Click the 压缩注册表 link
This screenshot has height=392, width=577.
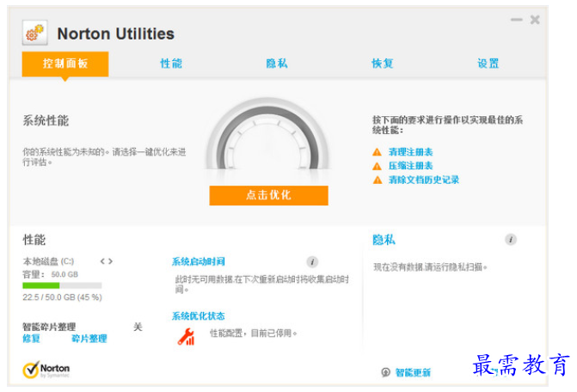point(411,166)
